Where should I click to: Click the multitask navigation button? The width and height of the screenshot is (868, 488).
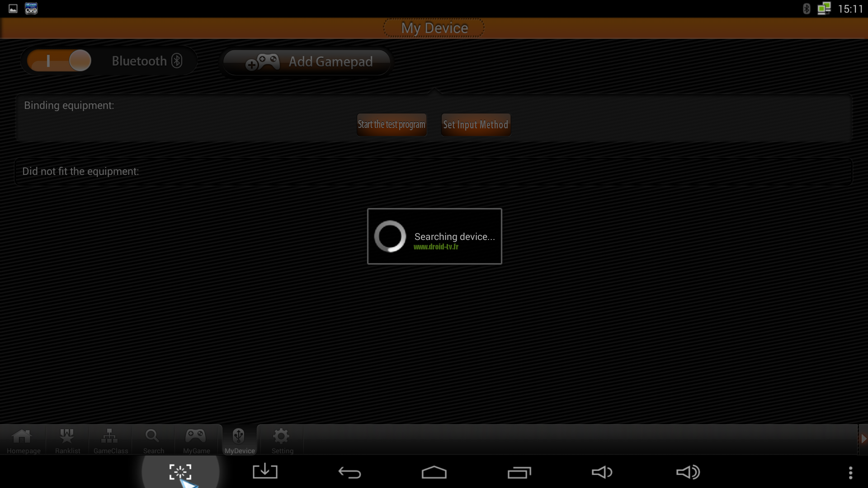tap(519, 472)
